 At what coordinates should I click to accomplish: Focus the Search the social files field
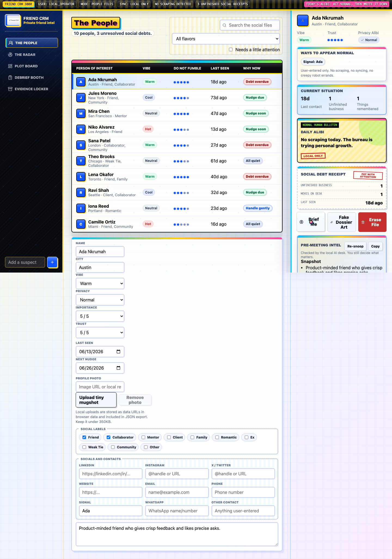250,25
